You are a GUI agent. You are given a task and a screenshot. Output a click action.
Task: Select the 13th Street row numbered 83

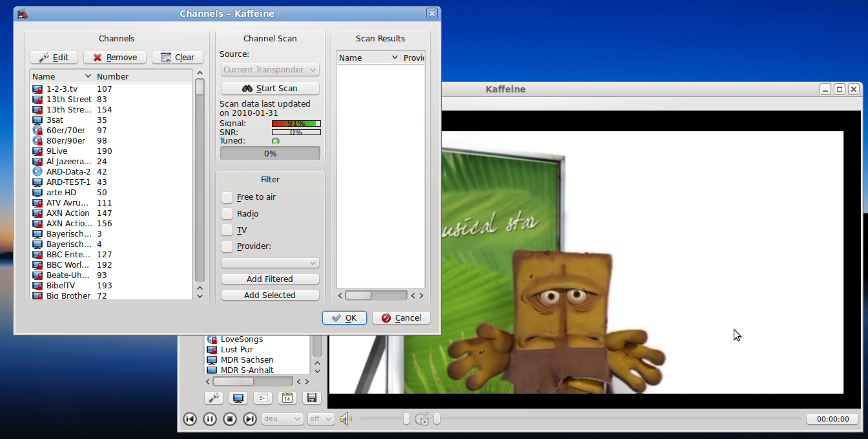[111, 100]
